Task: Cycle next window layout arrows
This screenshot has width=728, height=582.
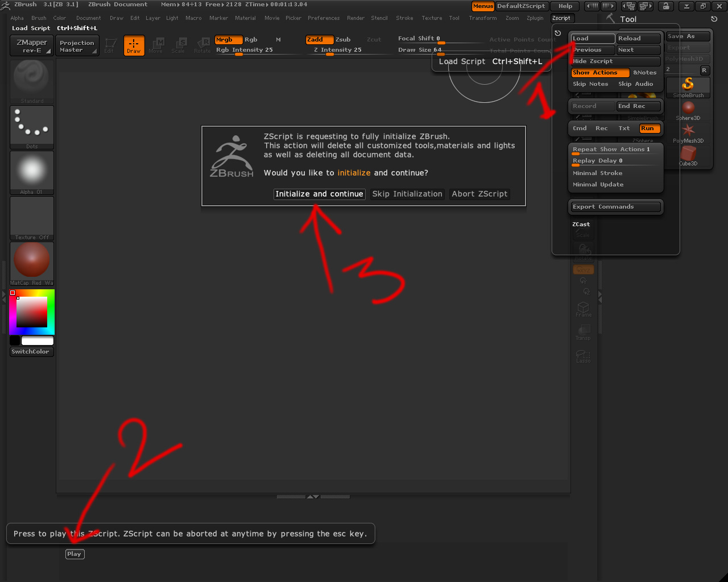Action: [x=645, y=6]
